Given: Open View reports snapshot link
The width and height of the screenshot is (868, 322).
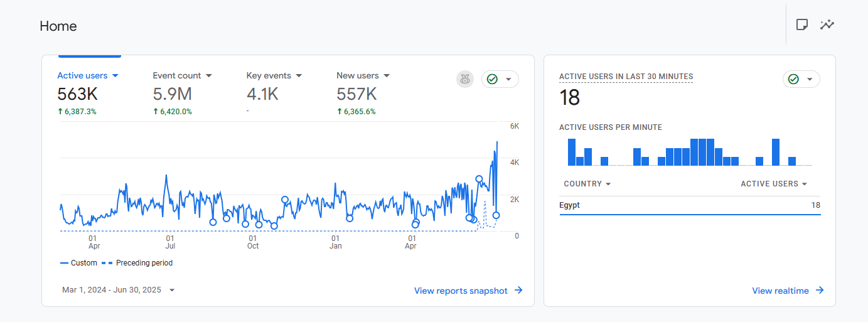Looking at the screenshot, I should tap(461, 291).
